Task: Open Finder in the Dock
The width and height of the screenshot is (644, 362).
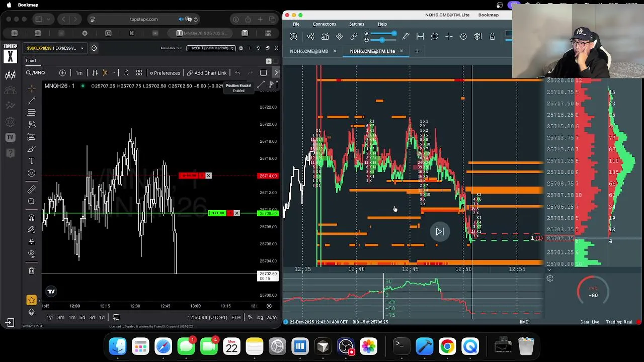Action: [118, 346]
